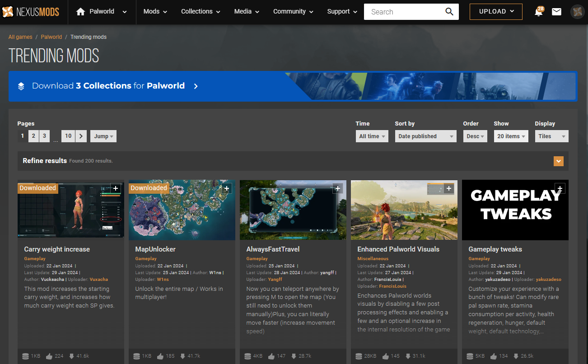Go to page 10
This screenshot has height=364, width=588.
point(68,136)
